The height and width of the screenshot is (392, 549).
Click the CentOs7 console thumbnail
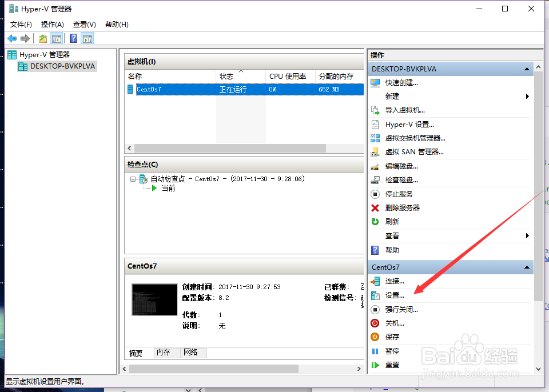click(154, 299)
